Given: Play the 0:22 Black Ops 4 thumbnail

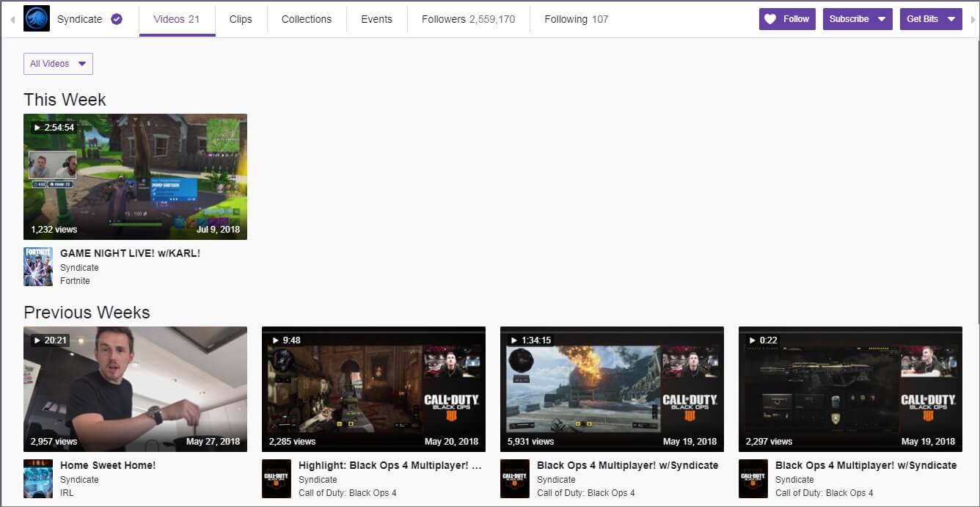Looking at the screenshot, I should pos(850,390).
